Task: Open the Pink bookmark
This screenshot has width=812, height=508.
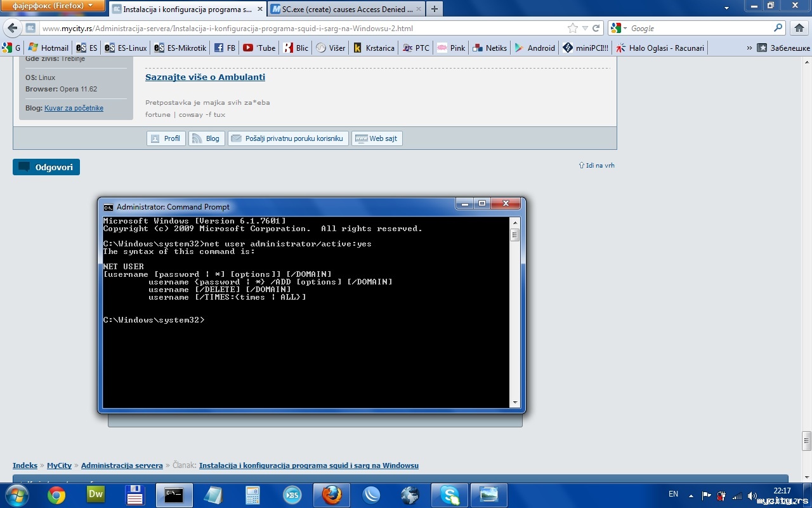Action: point(451,48)
